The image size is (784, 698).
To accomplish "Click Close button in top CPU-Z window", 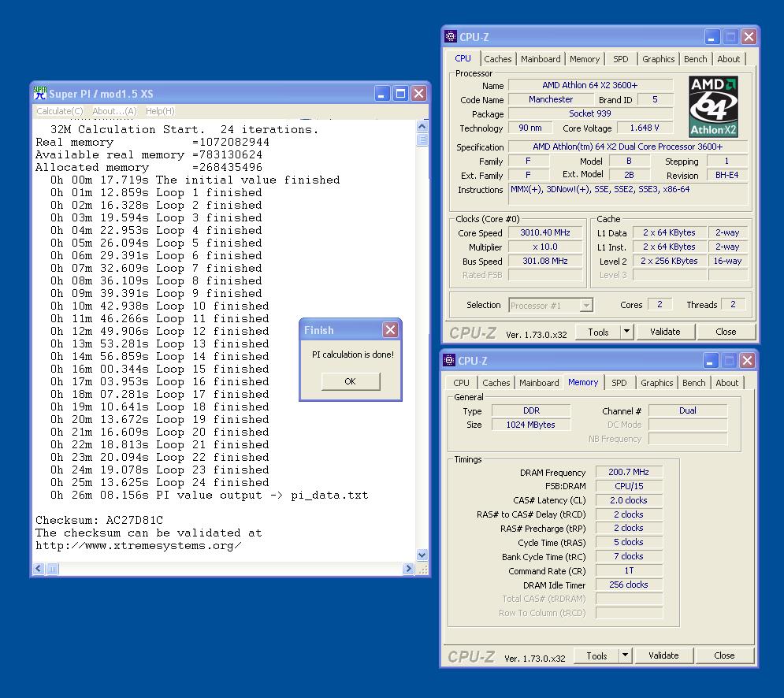I will point(726,332).
